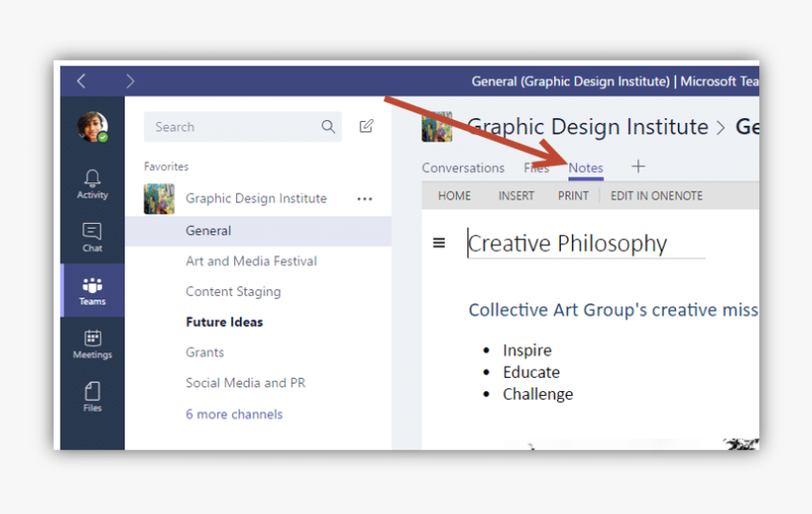Select Graphic Design Institute team name
This screenshot has height=514, width=812.
pos(256,198)
